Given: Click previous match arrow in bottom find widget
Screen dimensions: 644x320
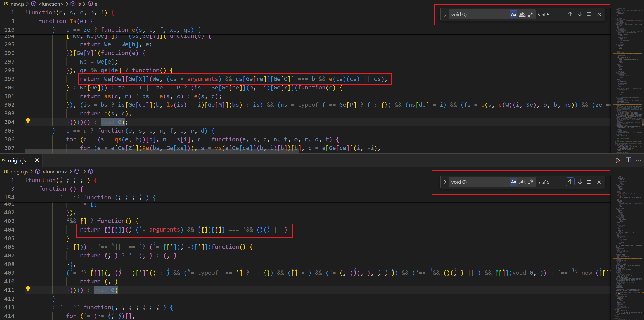Looking at the screenshot, I should pyautogui.click(x=570, y=182).
